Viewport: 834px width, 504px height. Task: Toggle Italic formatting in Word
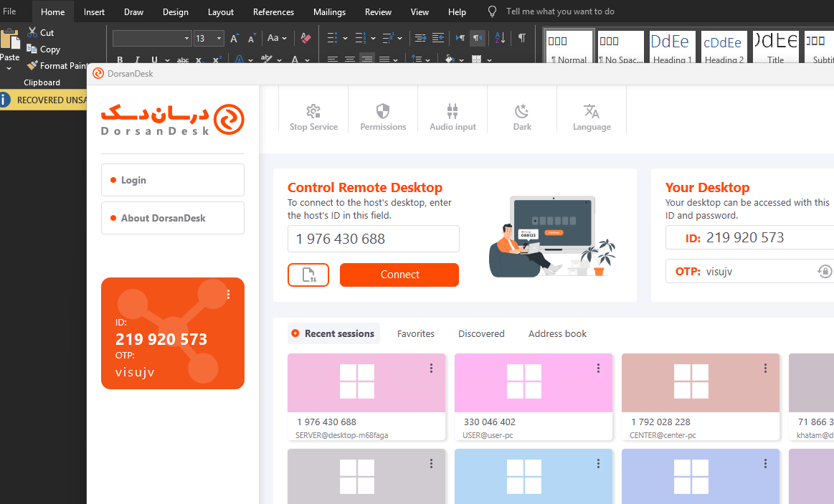click(x=137, y=60)
